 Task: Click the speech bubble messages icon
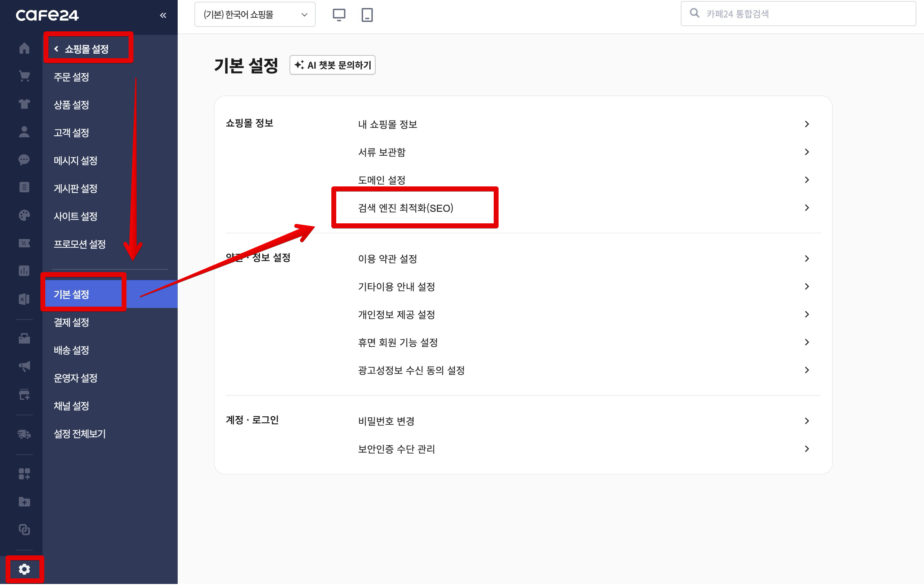point(24,160)
